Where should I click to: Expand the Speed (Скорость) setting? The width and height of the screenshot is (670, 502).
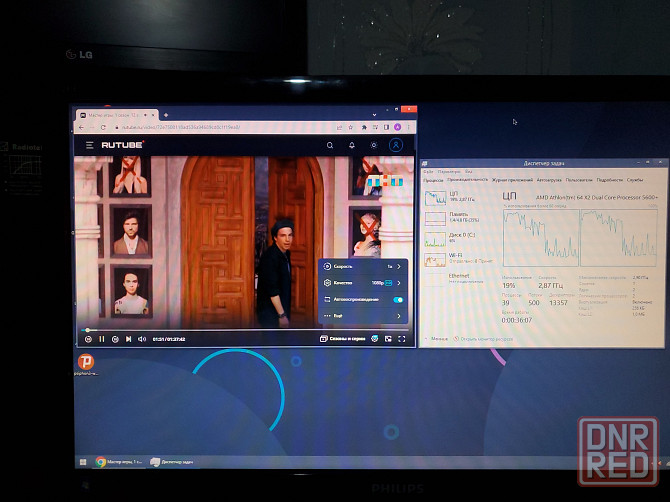(x=363, y=266)
